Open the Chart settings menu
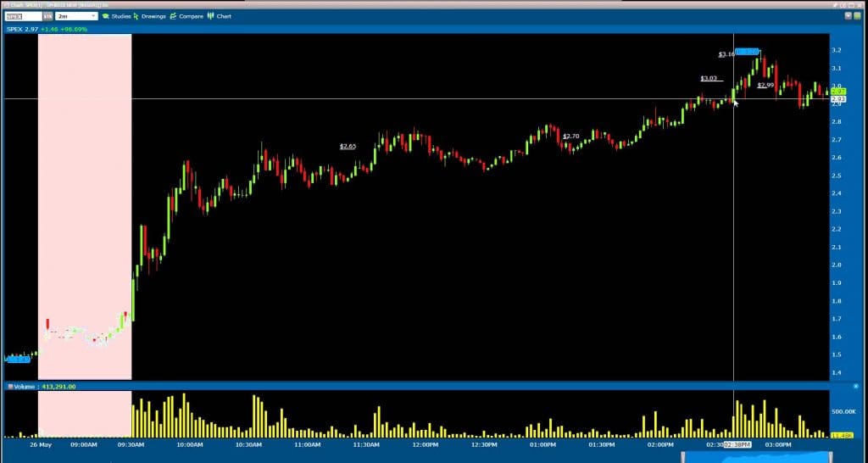868x463 pixels. (224, 16)
